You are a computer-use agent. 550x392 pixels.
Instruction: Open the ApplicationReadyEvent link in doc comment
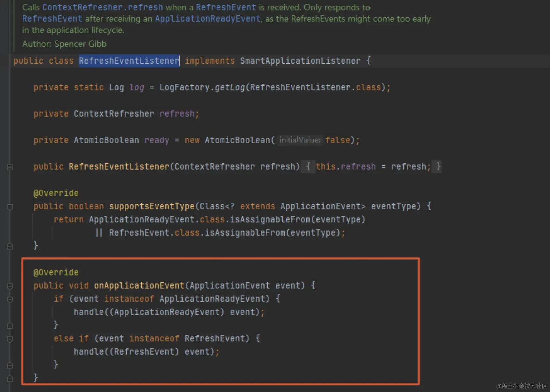[x=208, y=19]
